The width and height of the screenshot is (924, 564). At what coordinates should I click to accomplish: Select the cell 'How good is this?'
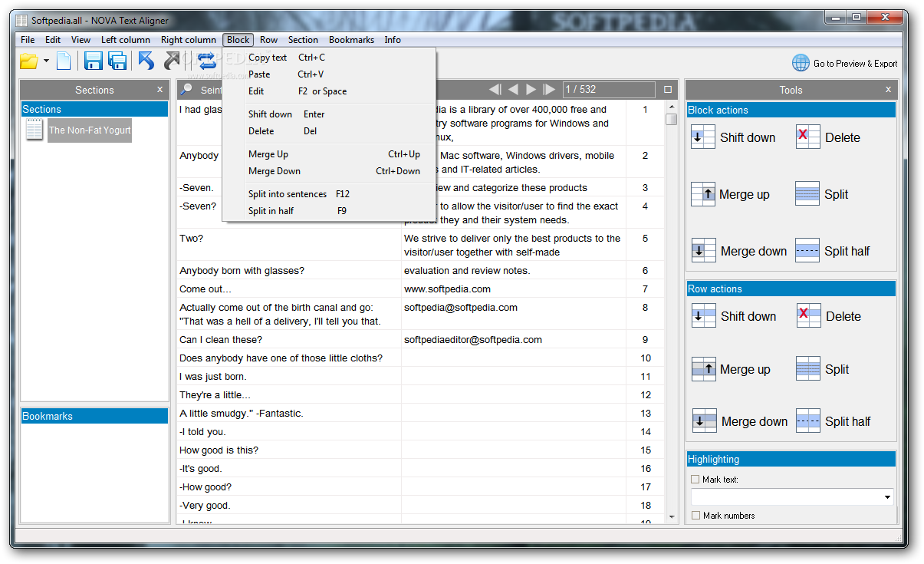click(288, 450)
